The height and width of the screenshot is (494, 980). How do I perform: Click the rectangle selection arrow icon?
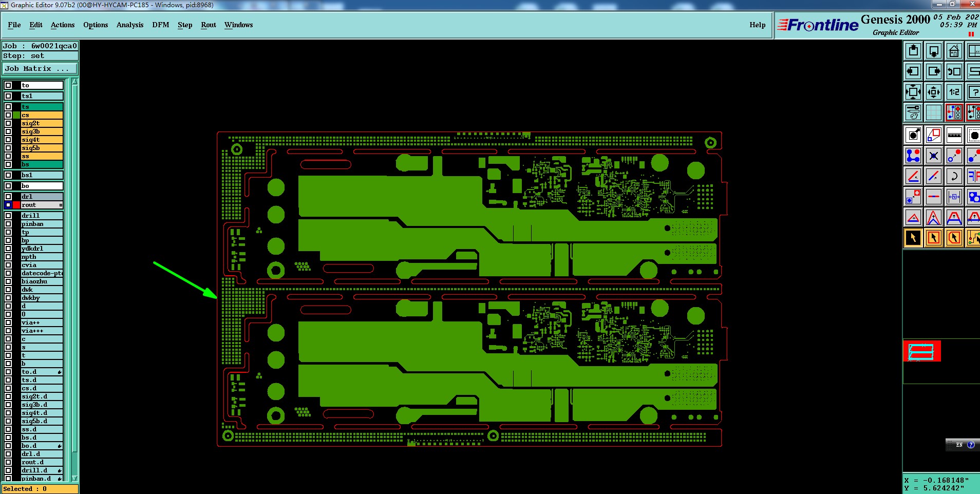(933, 238)
